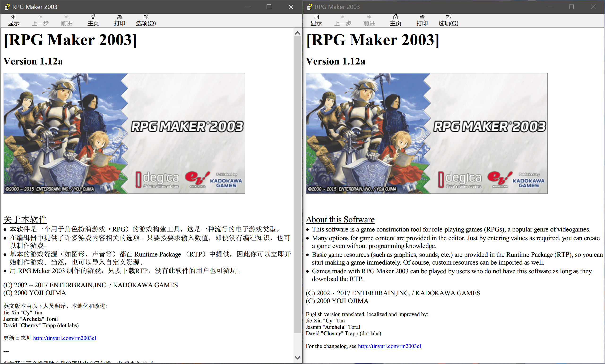Image resolution: width=605 pixels, height=364 pixels.
Task: Click Version 1.12a text in left window
Action: pos(33,61)
